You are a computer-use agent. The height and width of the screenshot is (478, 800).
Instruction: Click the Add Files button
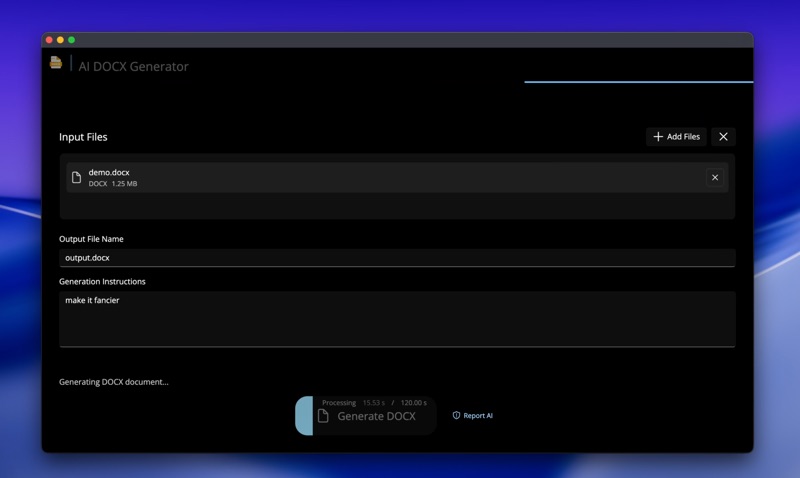[676, 137]
